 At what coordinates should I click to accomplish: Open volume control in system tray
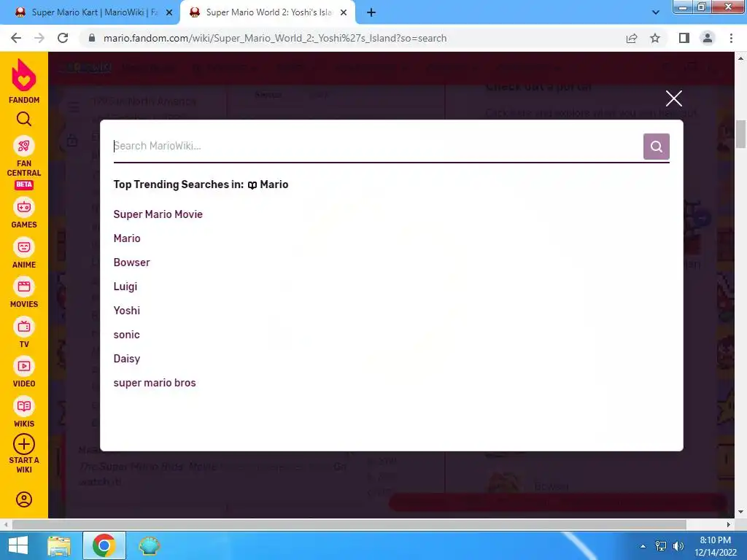click(x=678, y=546)
